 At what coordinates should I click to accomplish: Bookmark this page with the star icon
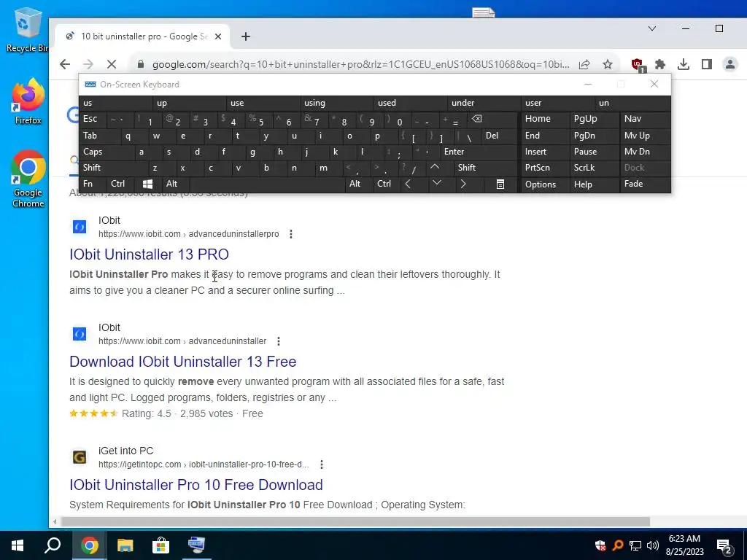click(x=608, y=64)
